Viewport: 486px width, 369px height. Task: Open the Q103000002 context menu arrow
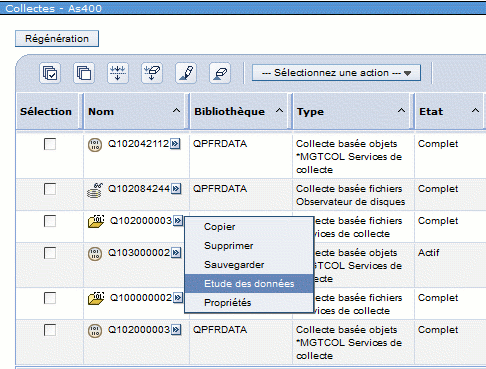pyautogui.click(x=176, y=253)
